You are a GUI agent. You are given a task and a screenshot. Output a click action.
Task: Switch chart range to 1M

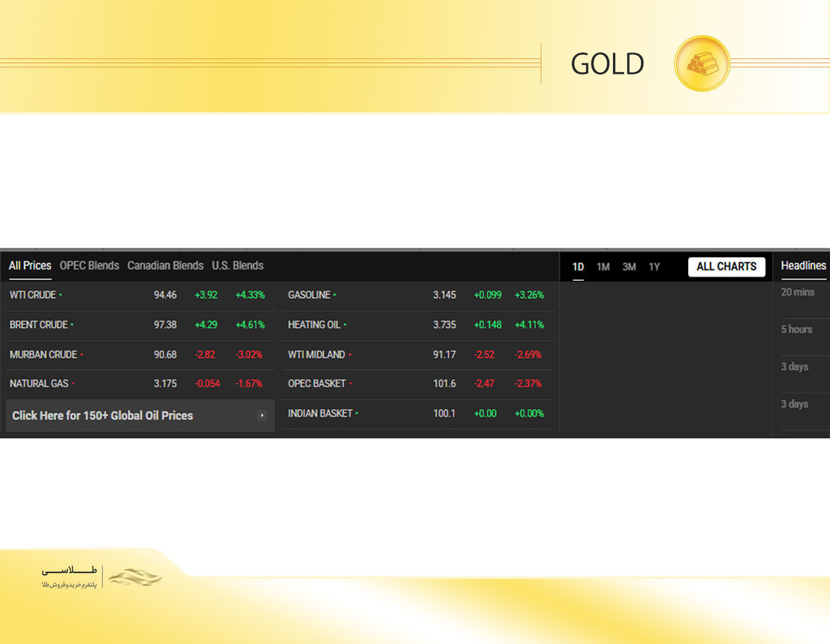pyautogui.click(x=603, y=267)
